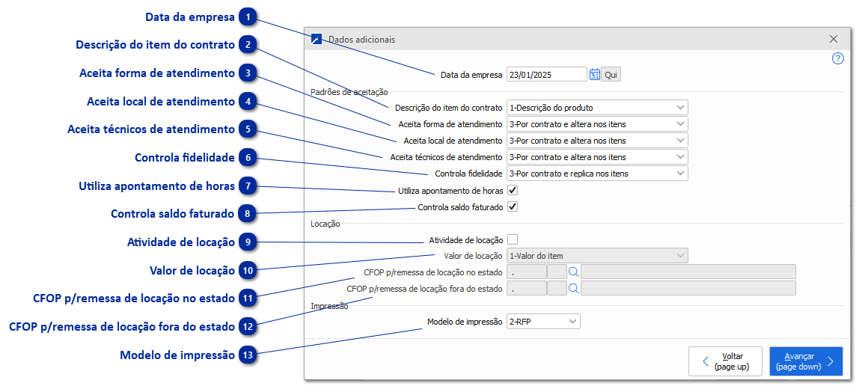The width and height of the screenshot is (868, 392).
Task: Uncheck Utiliza apontamento de horas checkbox
Action: point(513,191)
